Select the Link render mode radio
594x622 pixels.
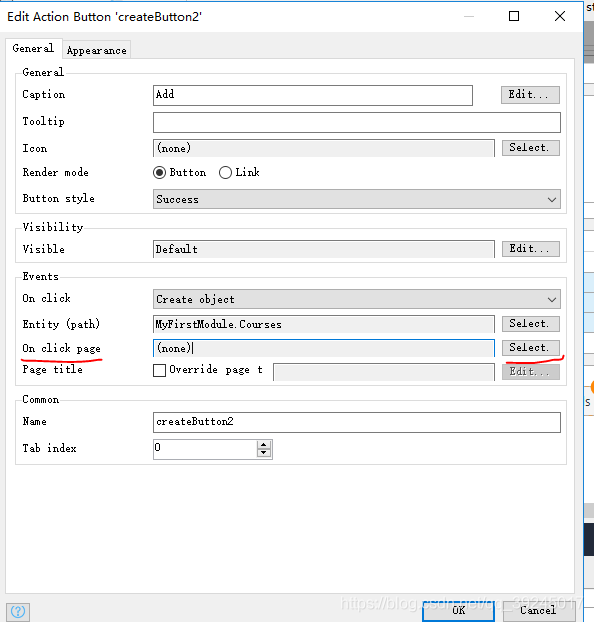[x=225, y=173]
